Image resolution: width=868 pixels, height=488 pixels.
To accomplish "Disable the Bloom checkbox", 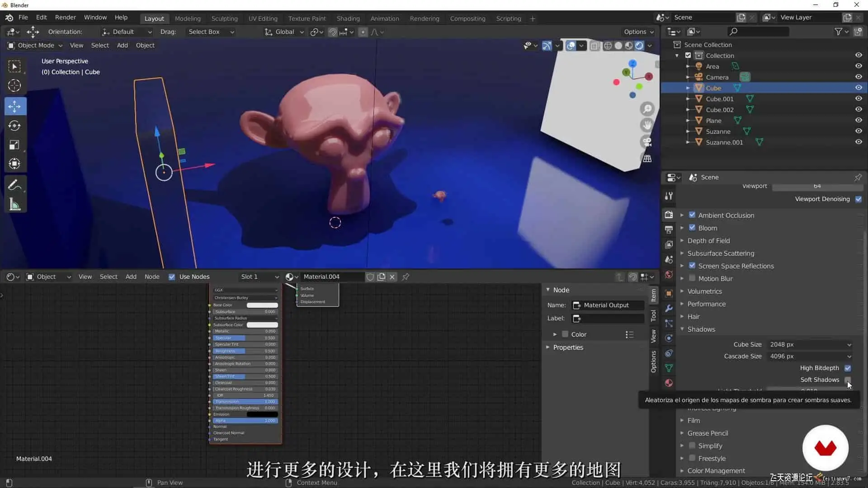I will [x=692, y=228].
